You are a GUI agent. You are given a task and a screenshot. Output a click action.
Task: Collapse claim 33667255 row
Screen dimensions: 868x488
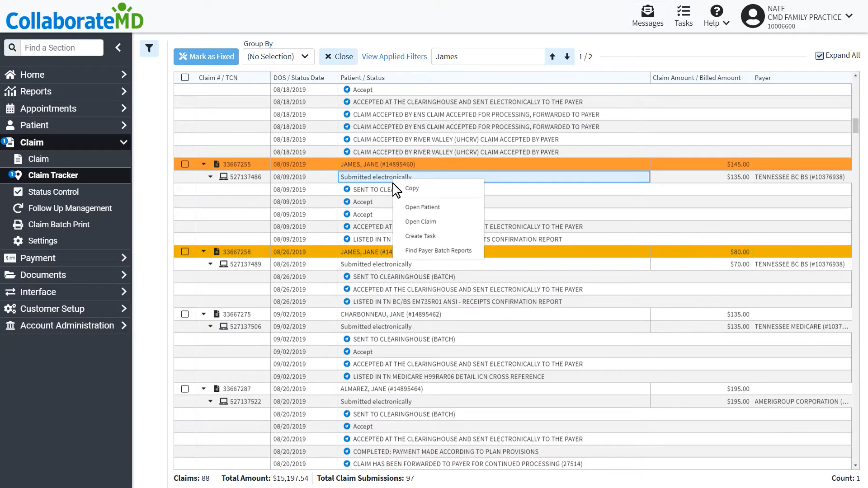[x=203, y=164]
